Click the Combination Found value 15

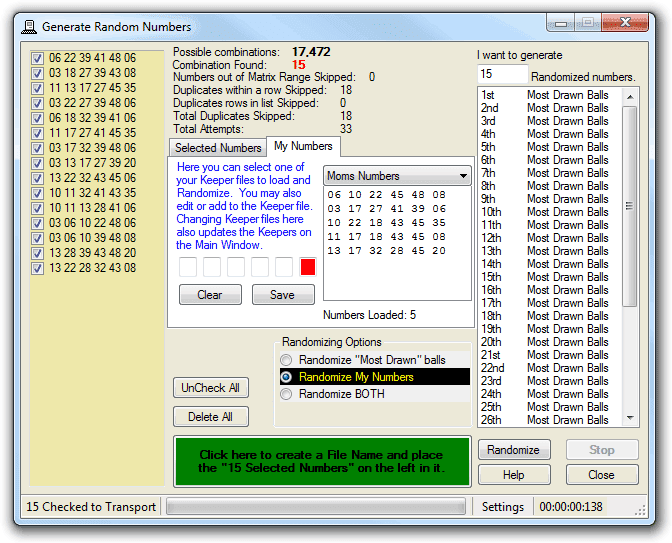click(299, 65)
